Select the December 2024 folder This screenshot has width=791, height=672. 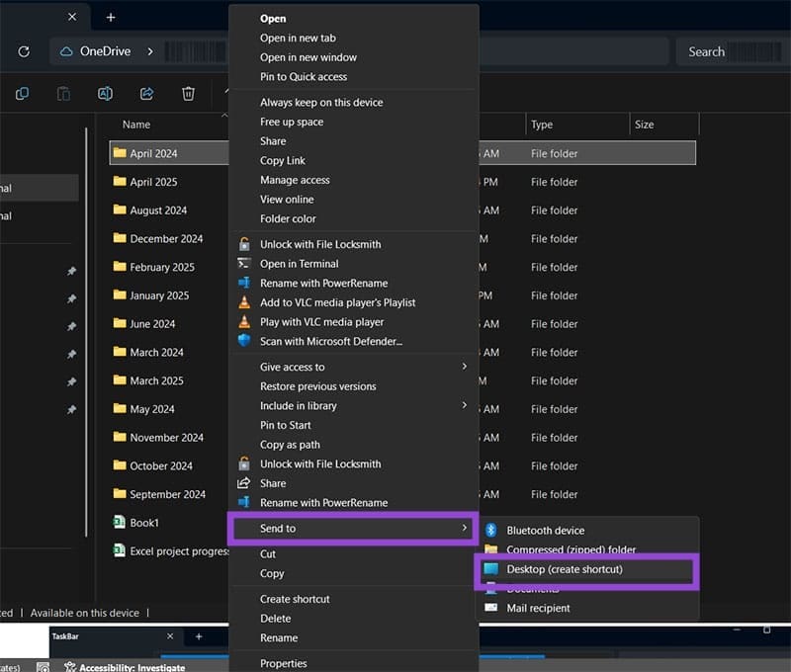click(x=165, y=238)
